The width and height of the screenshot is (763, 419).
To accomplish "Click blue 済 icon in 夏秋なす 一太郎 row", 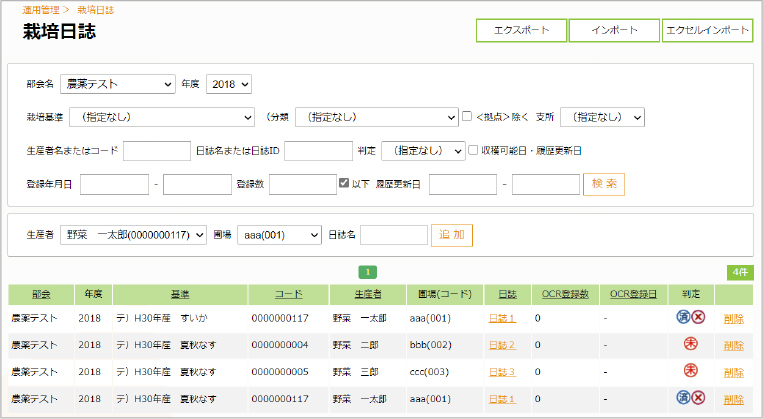I will (684, 398).
